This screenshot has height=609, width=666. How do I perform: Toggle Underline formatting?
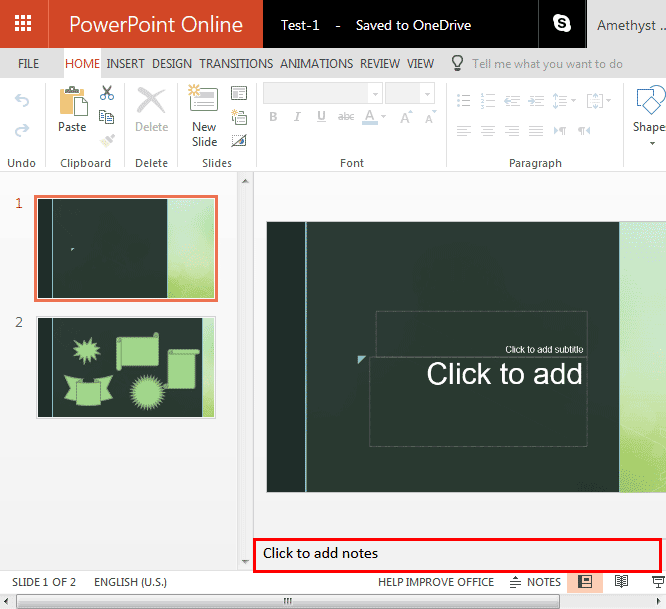(x=322, y=116)
